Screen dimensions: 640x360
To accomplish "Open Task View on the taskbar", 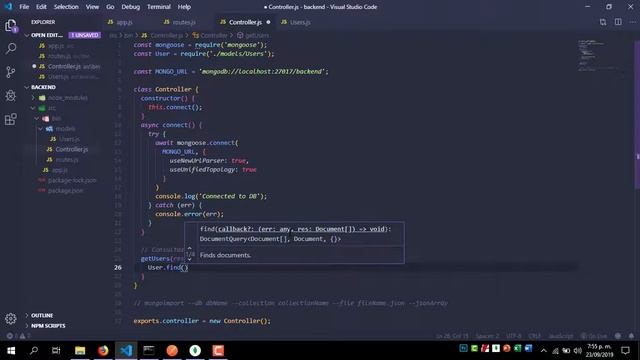I will click(56, 351).
